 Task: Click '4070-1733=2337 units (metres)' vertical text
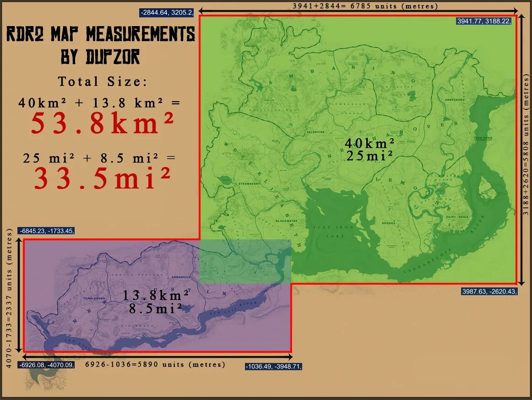(x=9, y=298)
